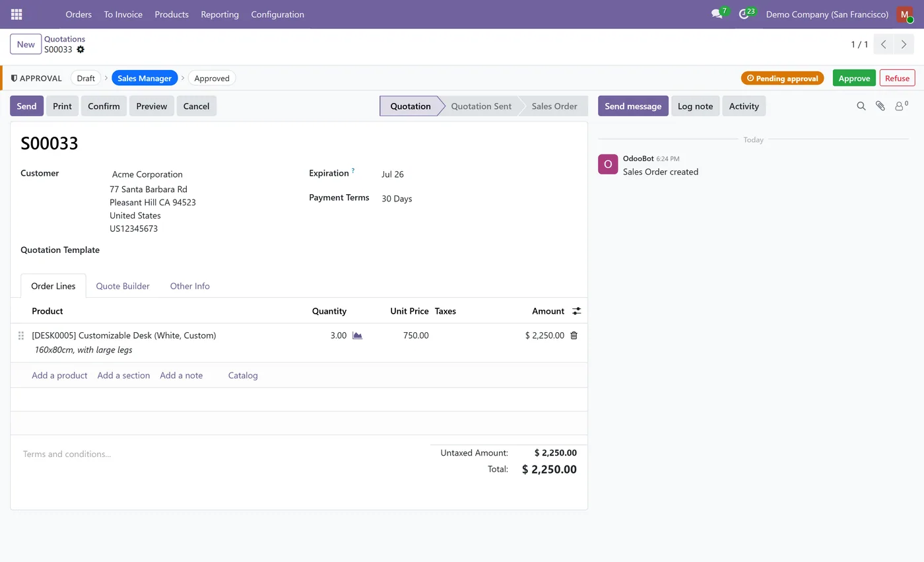Click the Sales Manager approval step
Image resolution: width=924 pixels, height=562 pixels.
pos(145,78)
